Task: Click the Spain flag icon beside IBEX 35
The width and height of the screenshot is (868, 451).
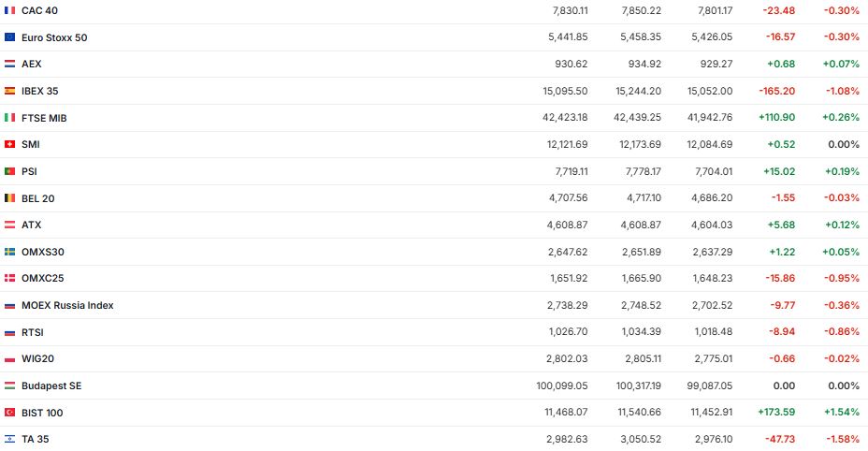Action: [x=10, y=92]
